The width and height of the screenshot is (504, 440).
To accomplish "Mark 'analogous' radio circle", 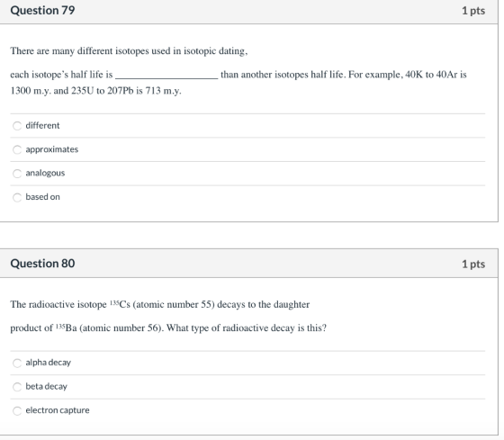I will (x=17, y=174).
